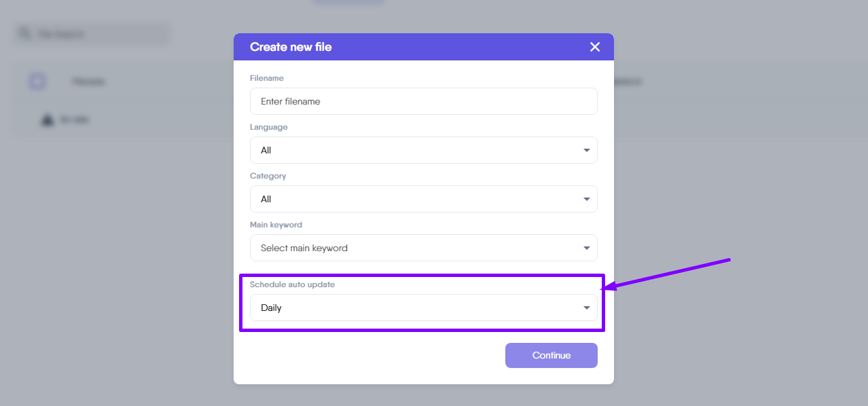The width and height of the screenshot is (868, 406).
Task: Click the Schedule auto update caret arrow
Action: [587, 308]
